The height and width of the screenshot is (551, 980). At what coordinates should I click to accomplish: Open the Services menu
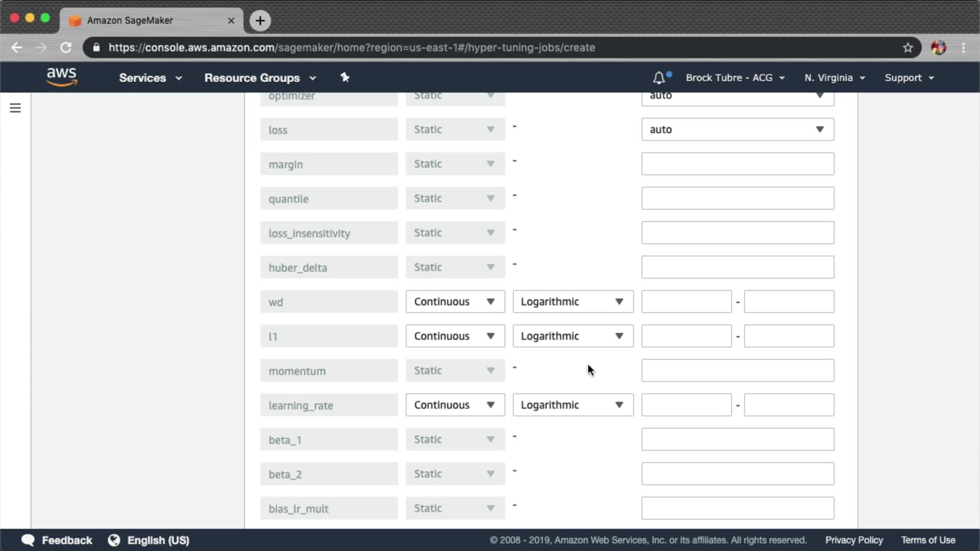tap(150, 78)
